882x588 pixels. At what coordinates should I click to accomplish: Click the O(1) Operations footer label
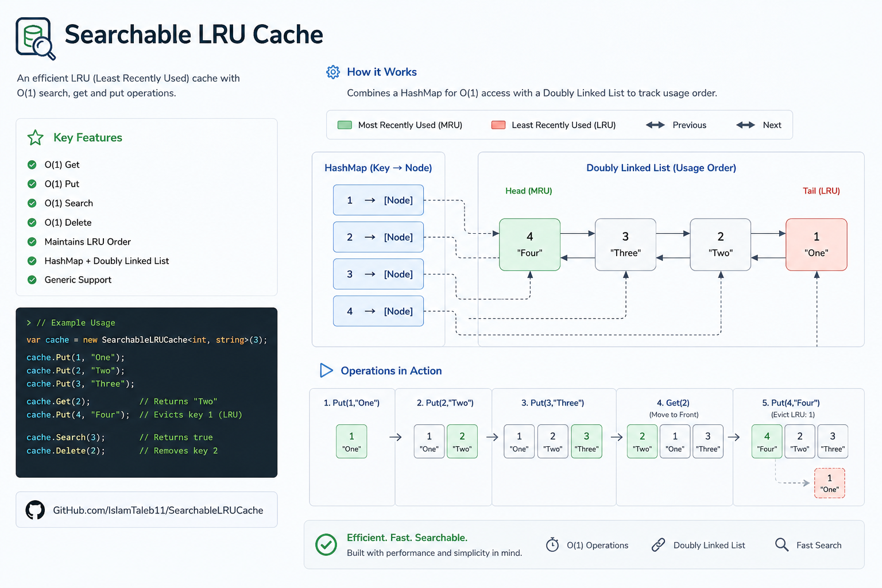[x=597, y=546]
